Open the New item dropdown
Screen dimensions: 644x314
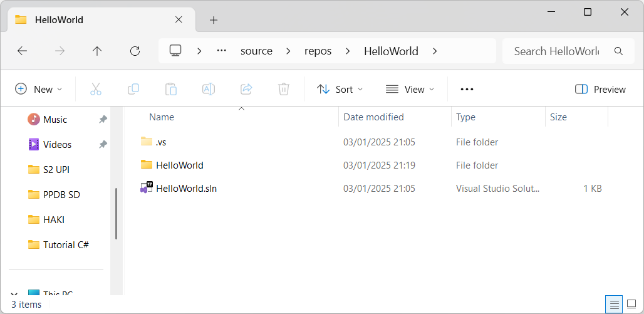[39, 89]
